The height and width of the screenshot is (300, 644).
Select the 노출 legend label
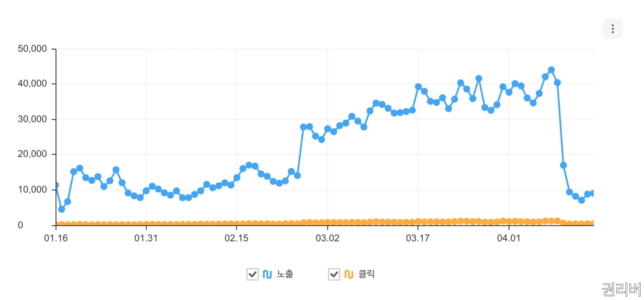pyautogui.click(x=285, y=274)
